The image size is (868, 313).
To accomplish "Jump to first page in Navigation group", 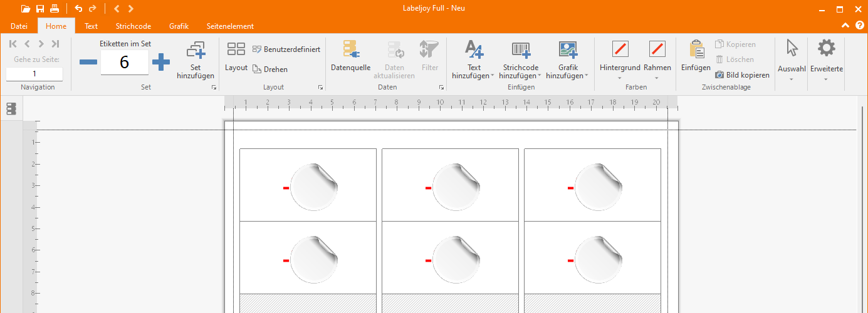I will pos(13,44).
